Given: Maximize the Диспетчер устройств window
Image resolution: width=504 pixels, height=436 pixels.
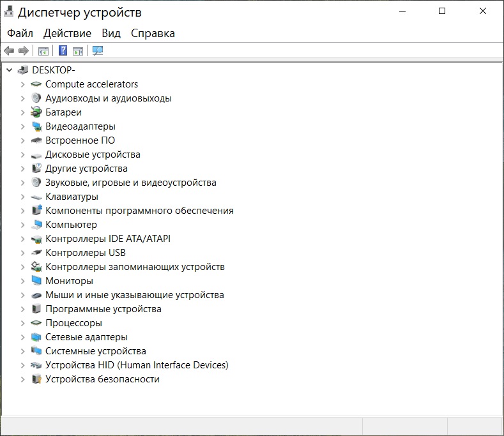Looking at the screenshot, I should click(x=442, y=11).
